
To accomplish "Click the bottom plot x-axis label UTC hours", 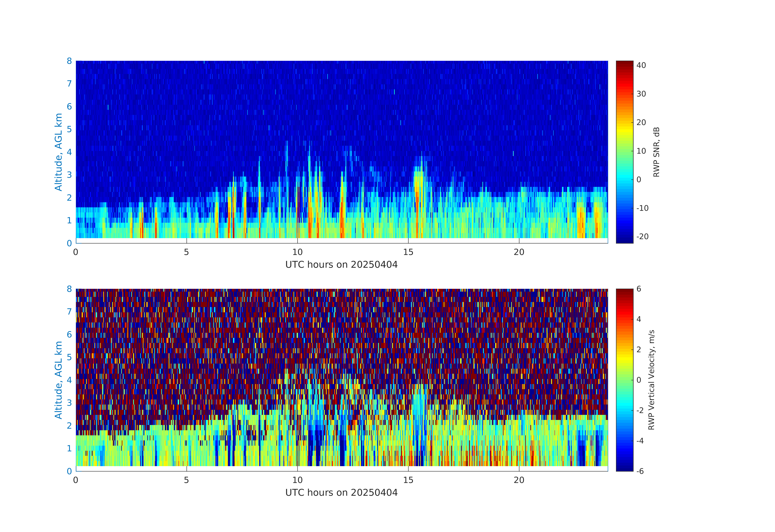I will 341,492.
